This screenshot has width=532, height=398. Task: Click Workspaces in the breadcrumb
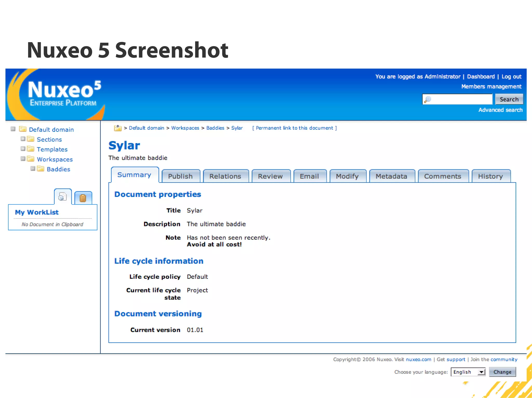185,128
